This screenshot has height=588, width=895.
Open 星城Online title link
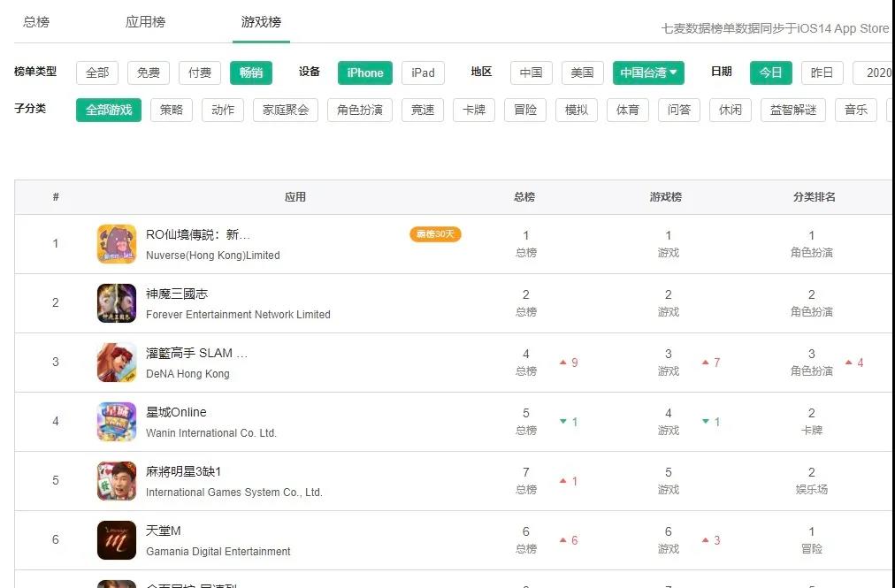(x=176, y=412)
